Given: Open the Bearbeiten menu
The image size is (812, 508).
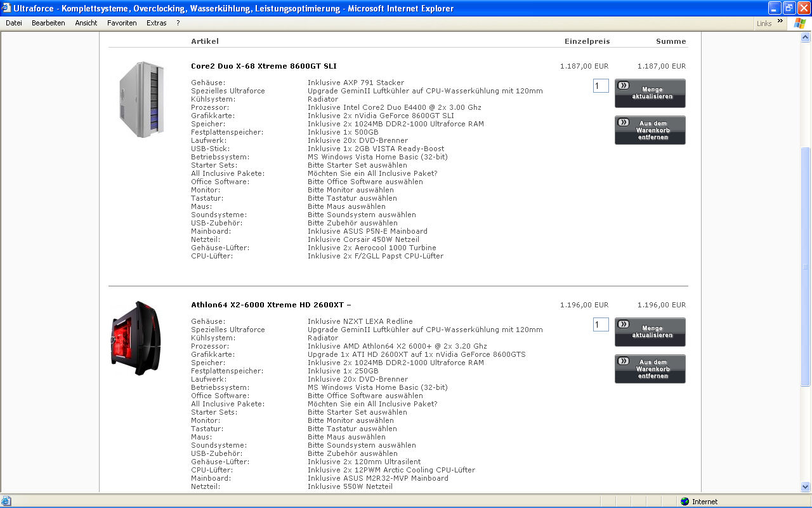Looking at the screenshot, I should coord(48,23).
